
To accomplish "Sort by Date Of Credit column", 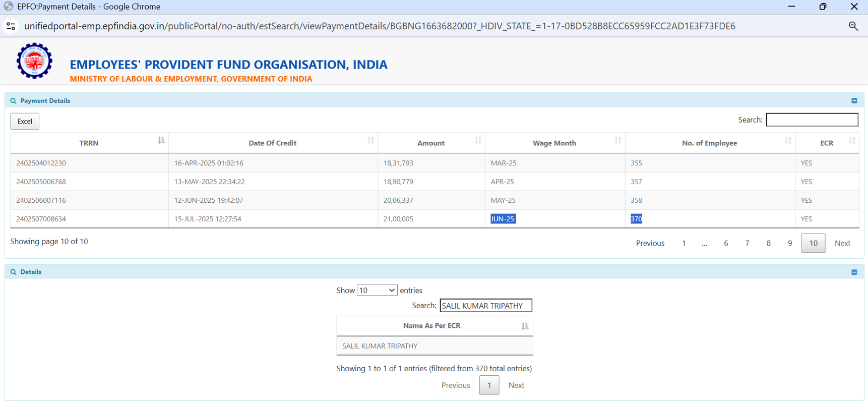I will [x=370, y=141].
